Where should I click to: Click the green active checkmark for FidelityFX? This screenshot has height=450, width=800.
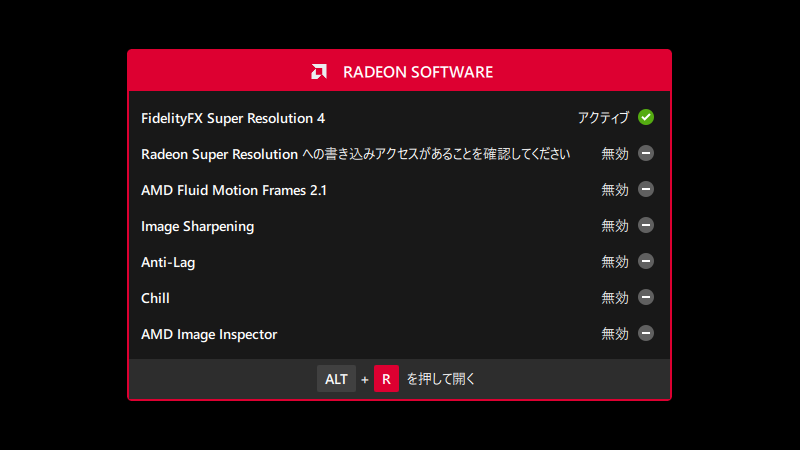(646, 117)
